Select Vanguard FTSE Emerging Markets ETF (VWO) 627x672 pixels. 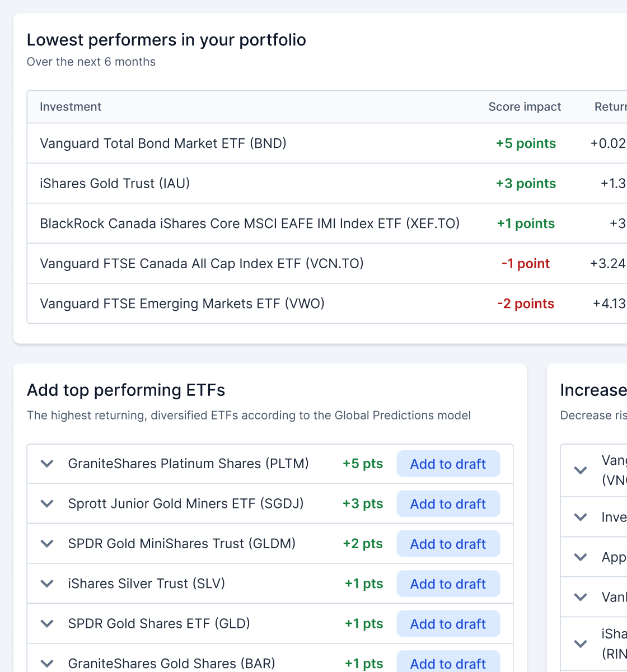pyautogui.click(x=182, y=304)
